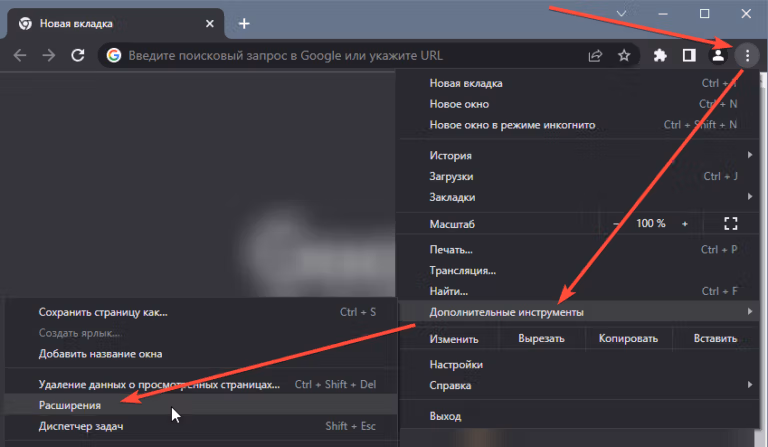Click the Копировать button

628,339
